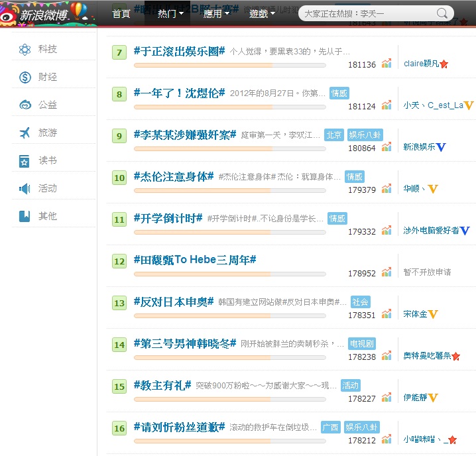Click the orange V badge next to 宋体金
The height and width of the screenshot is (456, 476).
[x=433, y=314]
